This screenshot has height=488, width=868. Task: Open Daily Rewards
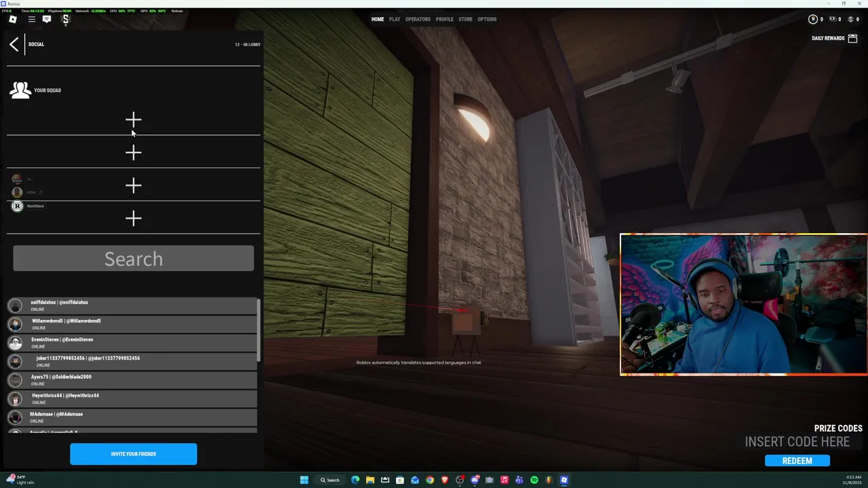(828, 38)
